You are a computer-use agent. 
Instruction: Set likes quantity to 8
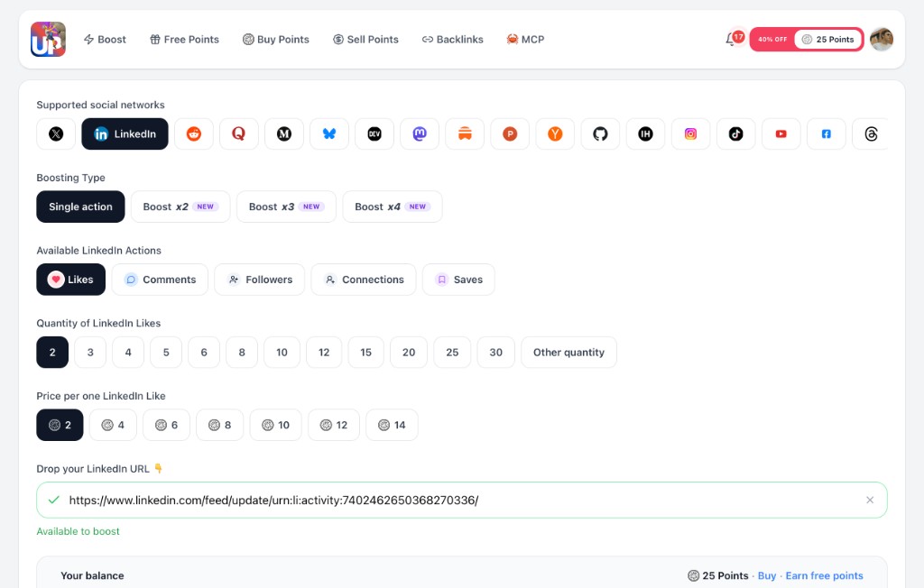(242, 353)
